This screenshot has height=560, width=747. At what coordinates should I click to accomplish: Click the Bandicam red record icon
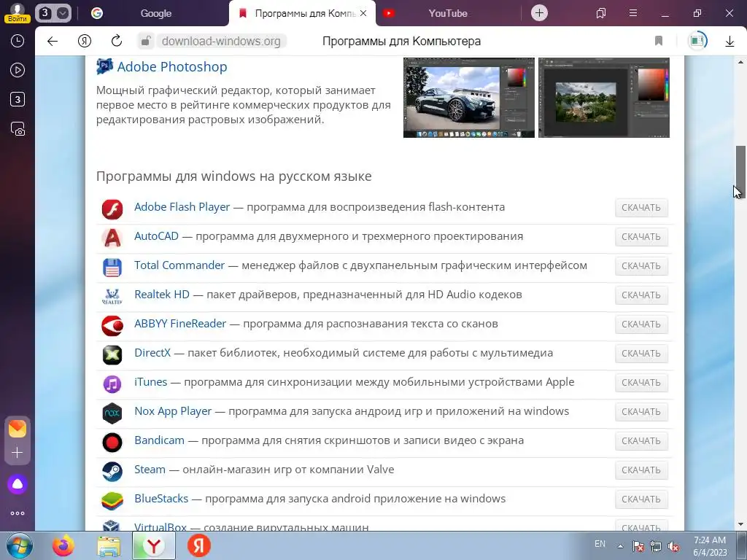[112, 443]
